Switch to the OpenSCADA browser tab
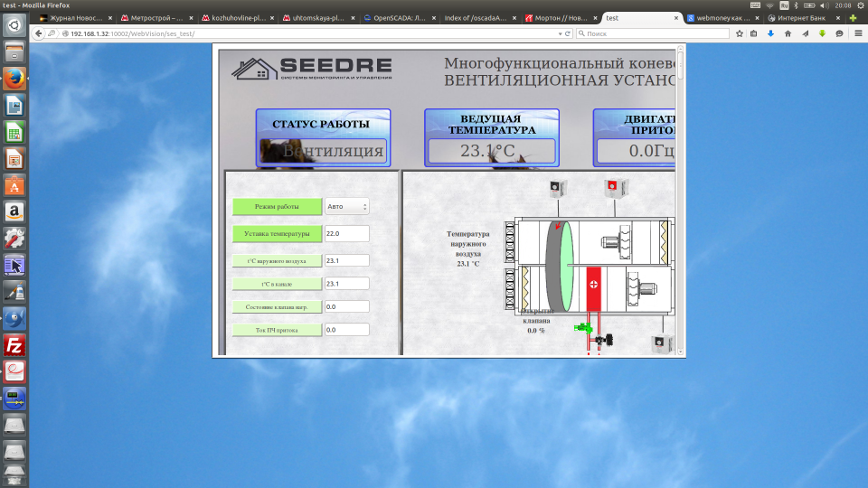 tap(398, 17)
